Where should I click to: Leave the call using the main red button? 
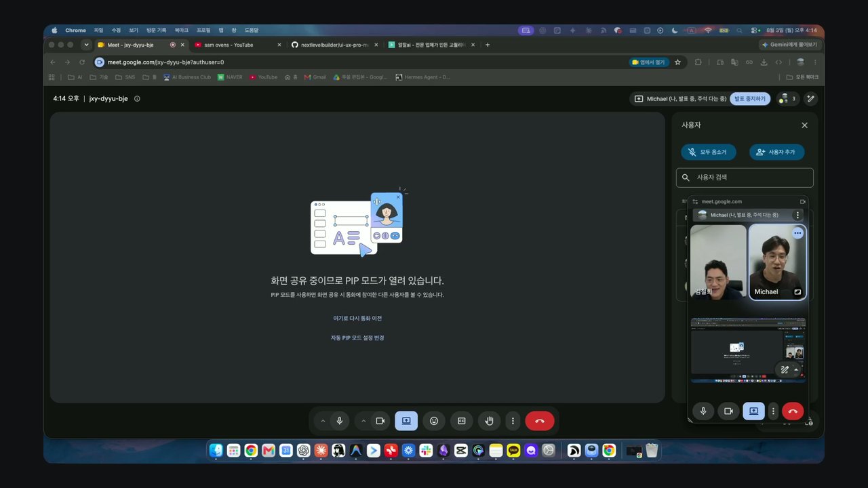point(540,421)
